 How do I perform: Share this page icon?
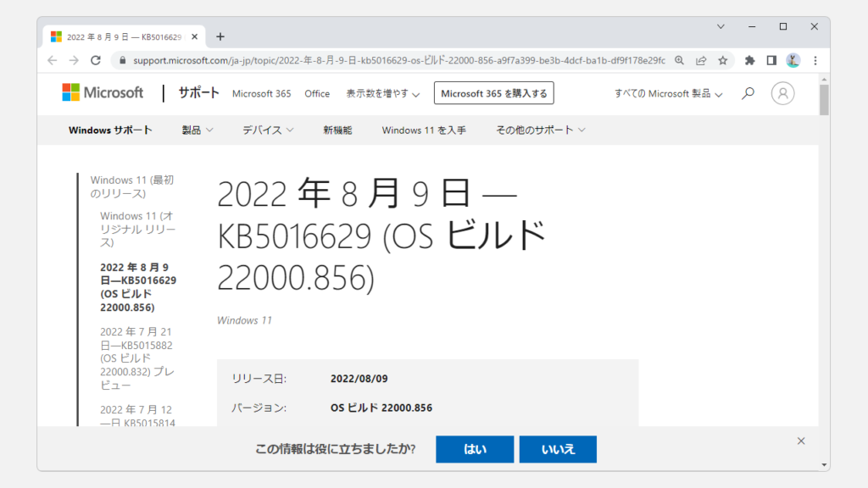click(x=701, y=60)
